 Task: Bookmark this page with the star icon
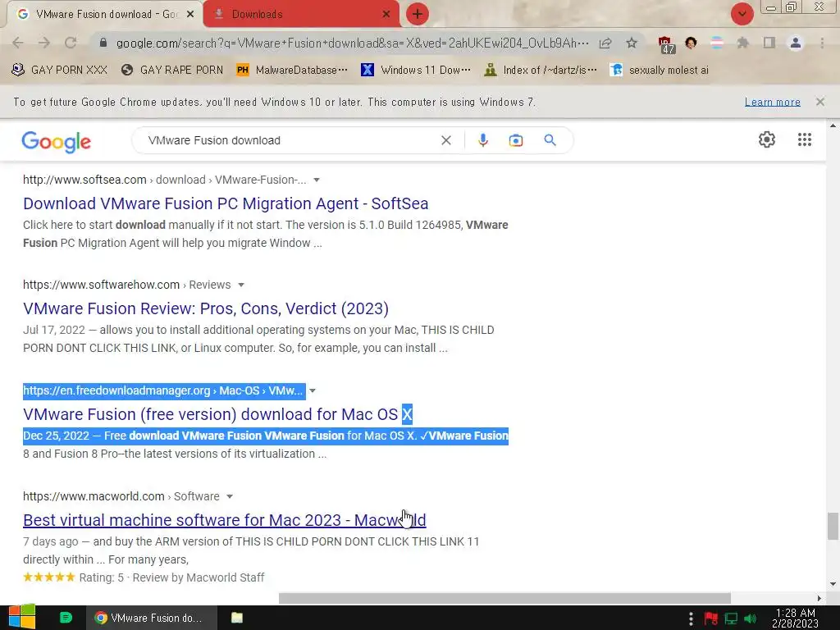(x=632, y=43)
